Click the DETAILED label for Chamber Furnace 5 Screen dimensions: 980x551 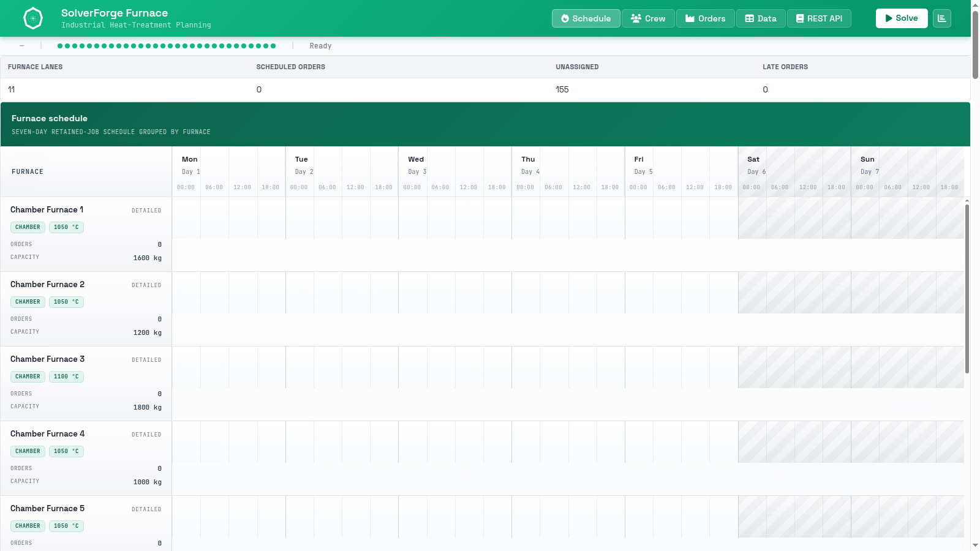tap(146, 509)
